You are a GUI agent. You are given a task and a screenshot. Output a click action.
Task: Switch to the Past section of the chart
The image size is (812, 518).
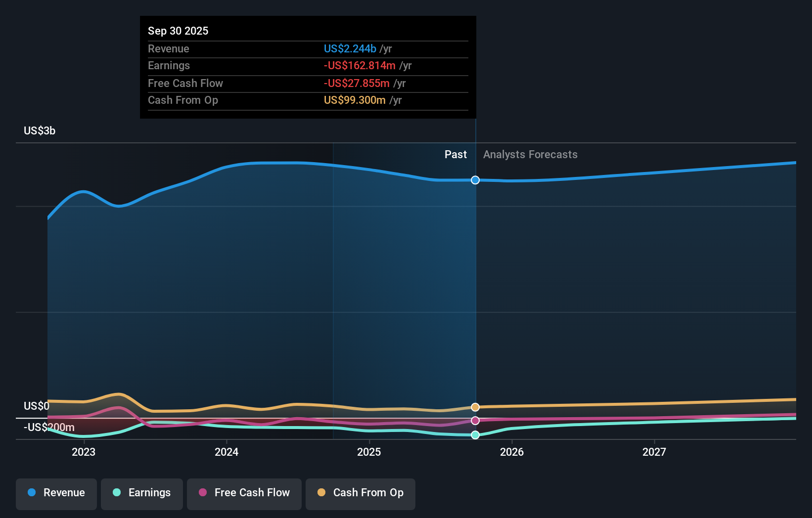(x=455, y=154)
